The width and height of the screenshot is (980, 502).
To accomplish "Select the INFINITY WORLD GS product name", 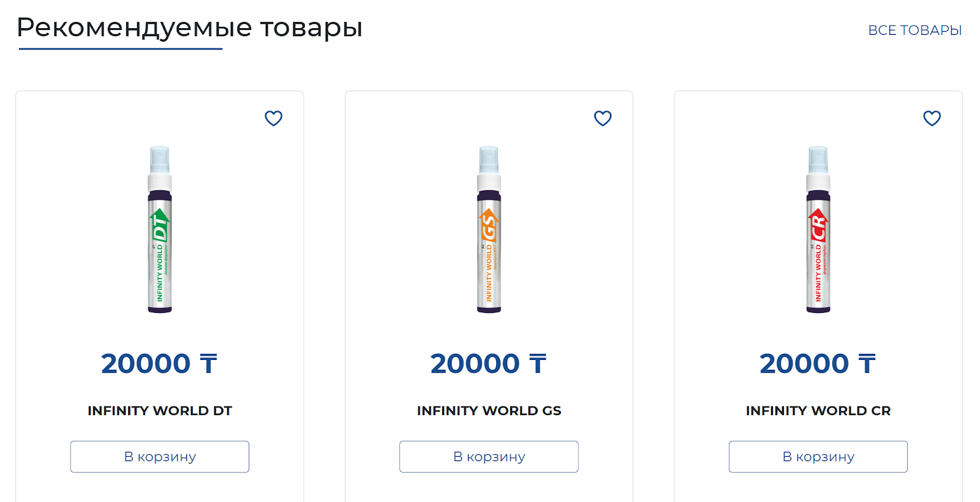I will pyautogui.click(x=489, y=411).
